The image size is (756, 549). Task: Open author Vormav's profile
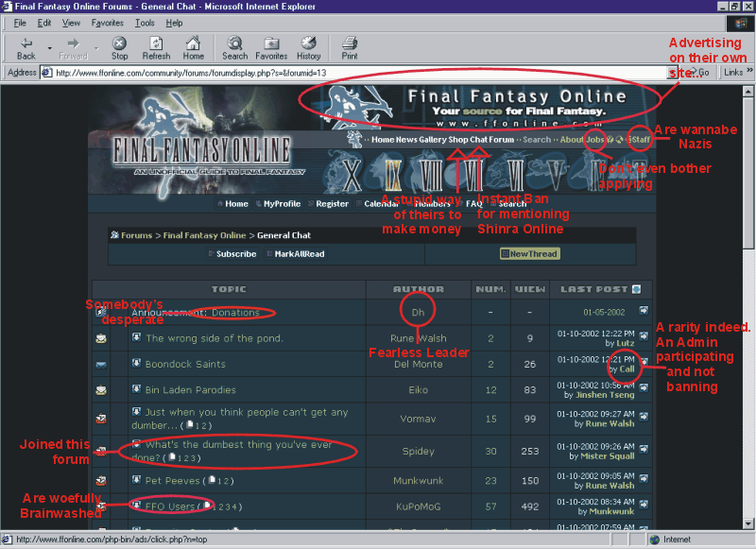418,419
